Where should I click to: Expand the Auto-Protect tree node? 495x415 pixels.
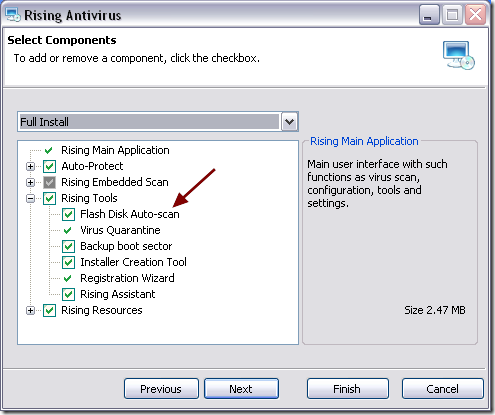(x=30, y=166)
